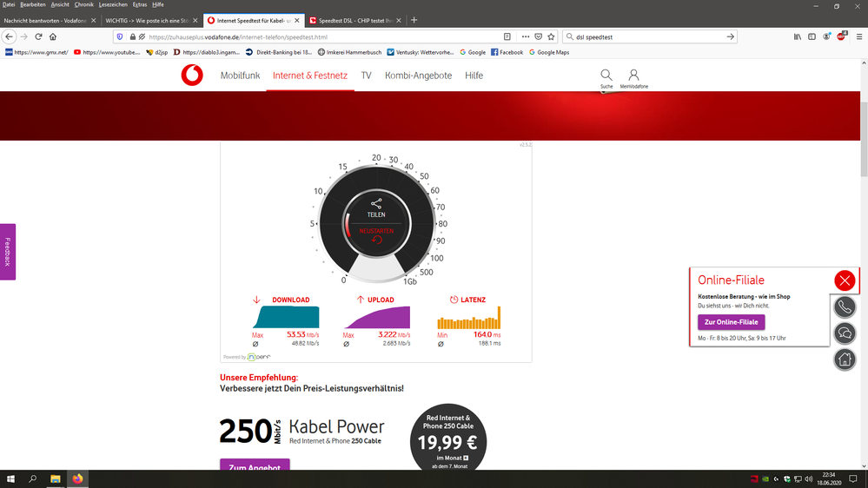Viewport: 868px width, 488px height.
Task: Open the YouTube bookmark
Action: point(107,52)
